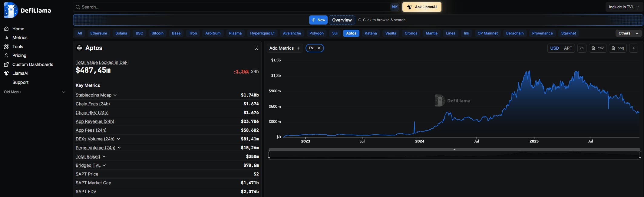Click the left handle of chart range slider
644x197 pixels.
(x=269, y=155)
